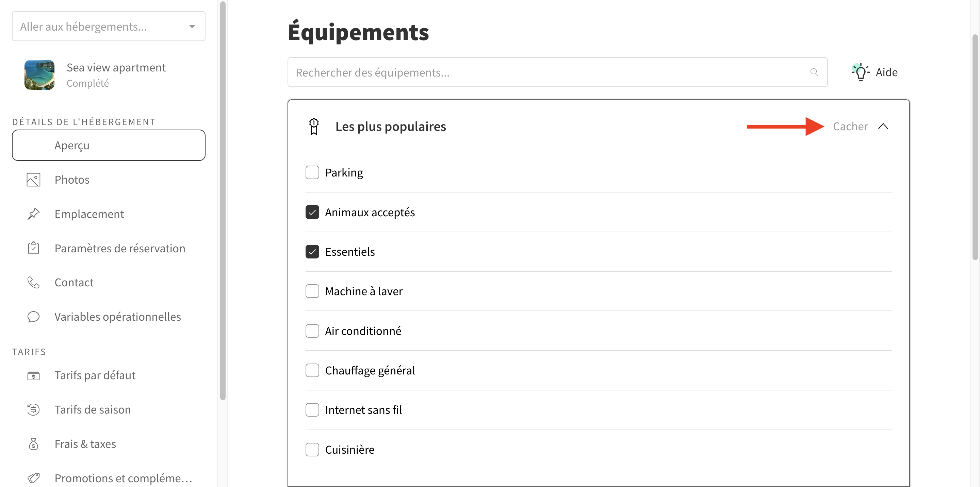
Task: Focus the Rechercher des équipements search field
Action: [x=557, y=72]
